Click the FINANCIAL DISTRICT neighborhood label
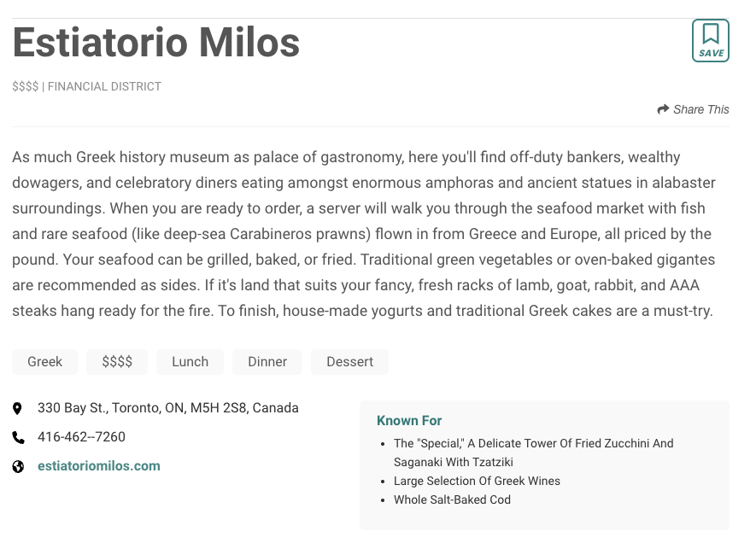Viewport: 756px width, 549px height. pyautogui.click(x=104, y=86)
